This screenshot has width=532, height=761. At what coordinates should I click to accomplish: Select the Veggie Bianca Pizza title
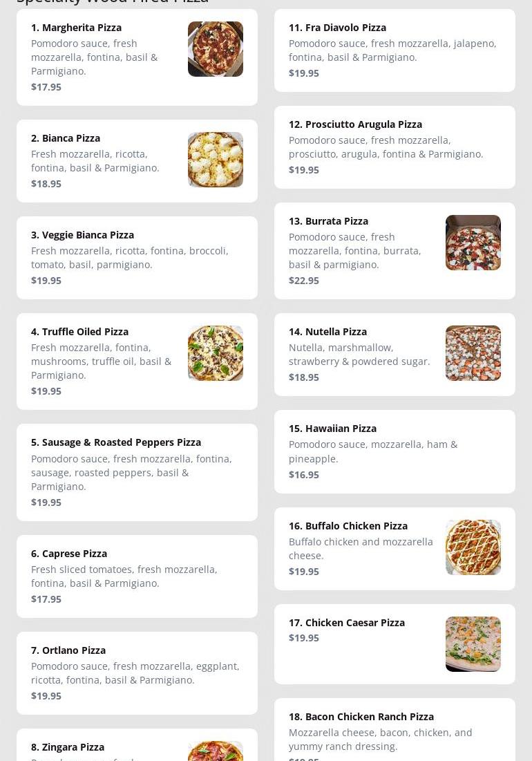(82, 235)
